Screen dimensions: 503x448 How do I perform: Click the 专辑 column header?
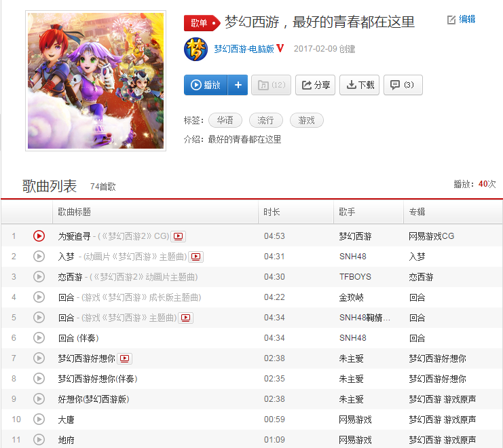click(x=453, y=212)
